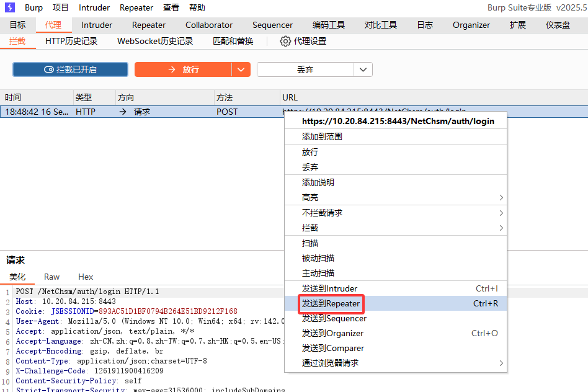Switch to the Repeater main tab
588x392 pixels.
click(x=149, y=25)
